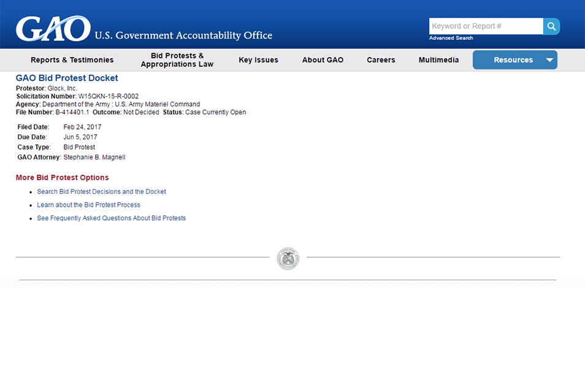Image resolution: width=585 pixels, height=392 pixels.
Task: Select filed date Feb 24, 2017
Action: [x=82, y=127]
